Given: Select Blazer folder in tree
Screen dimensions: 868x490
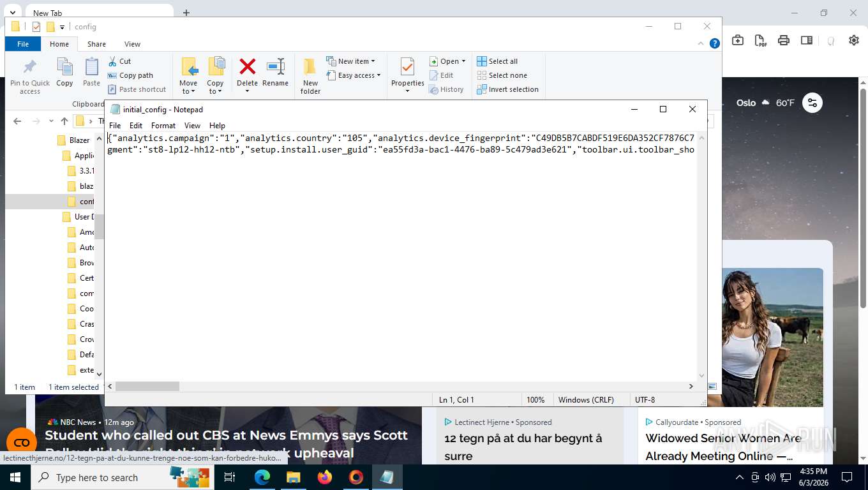Looking at the screenshot, I should 80,140.
